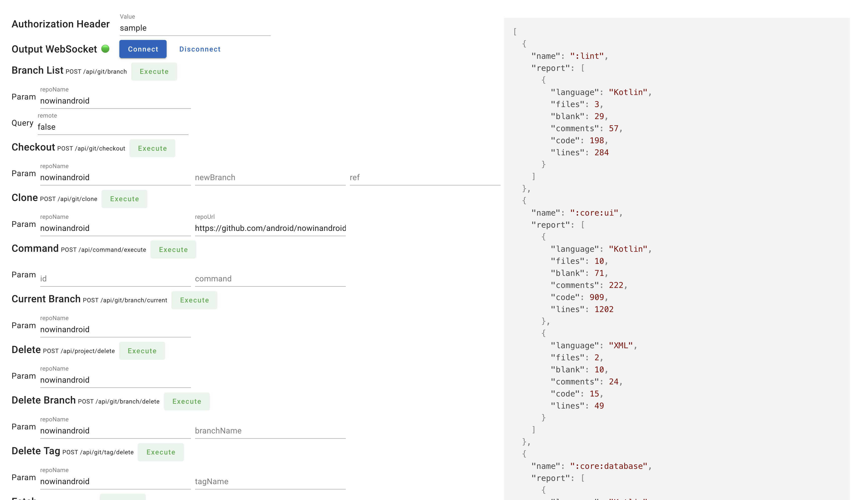Viewport: 868px width, 500px height.
Task: Execute the Delete Tag request
Action: (x=161, y=452)
